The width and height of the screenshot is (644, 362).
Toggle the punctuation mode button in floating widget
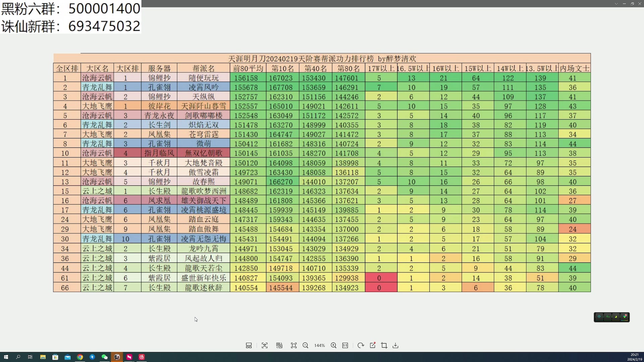(x=607, y=317)
